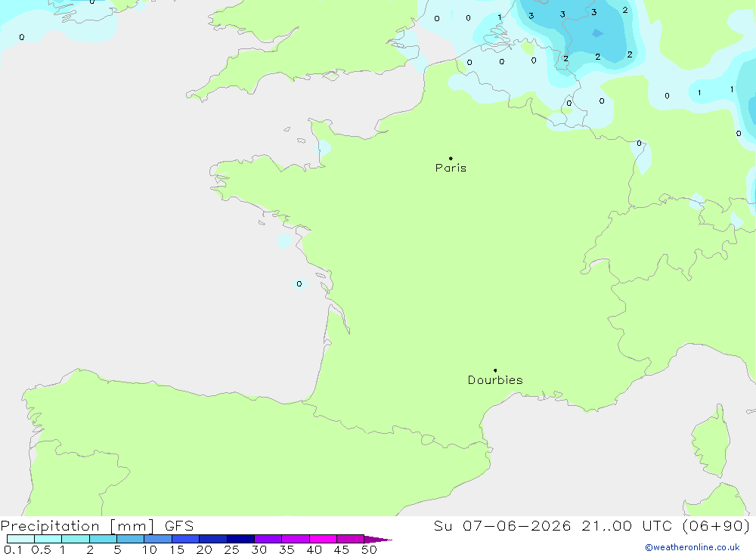Pick the legend swatch between 2 and 5
756x554 pixels.
tap(103, 539)
